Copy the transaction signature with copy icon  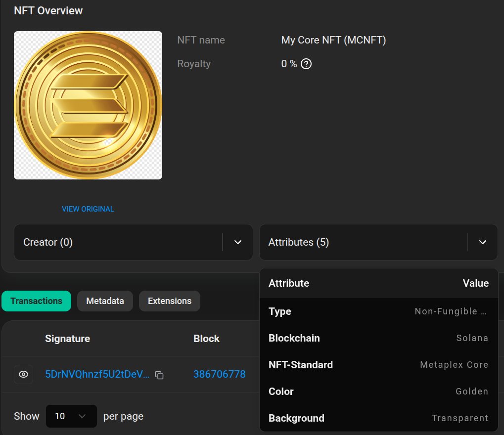159,375
